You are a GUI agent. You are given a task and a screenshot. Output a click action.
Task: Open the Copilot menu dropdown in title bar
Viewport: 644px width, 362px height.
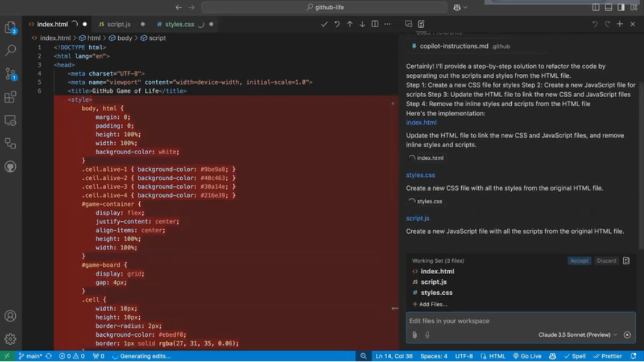[461, 8]
